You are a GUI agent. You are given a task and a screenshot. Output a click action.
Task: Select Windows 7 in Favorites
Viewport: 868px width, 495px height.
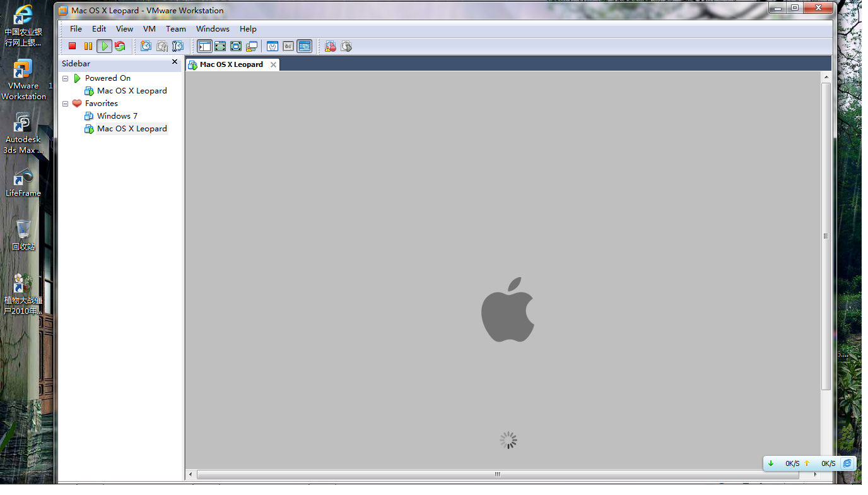coord(117,116)
